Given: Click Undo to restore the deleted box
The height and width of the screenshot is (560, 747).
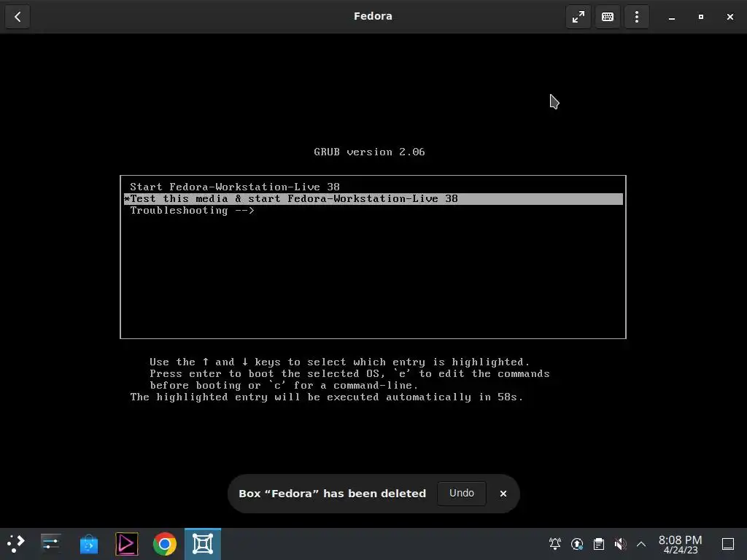Looking at the screenshot, I should coord(462,494).
